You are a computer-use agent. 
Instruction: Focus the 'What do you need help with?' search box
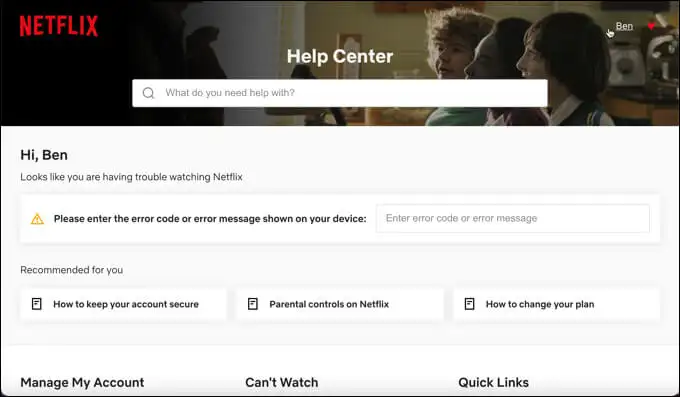click(340, 93)
